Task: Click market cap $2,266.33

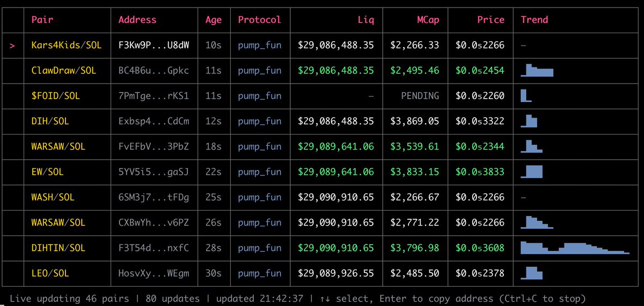Action: (415, 45)
